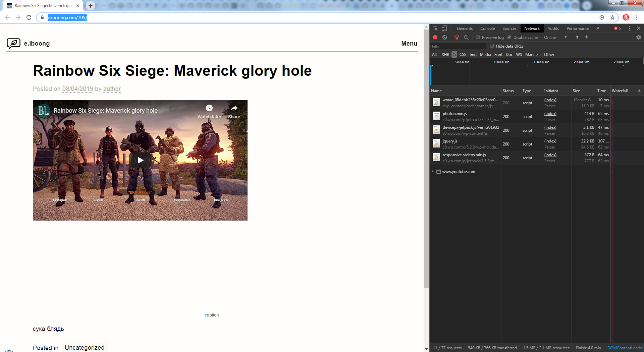Reload the current page

pos(29,17)
